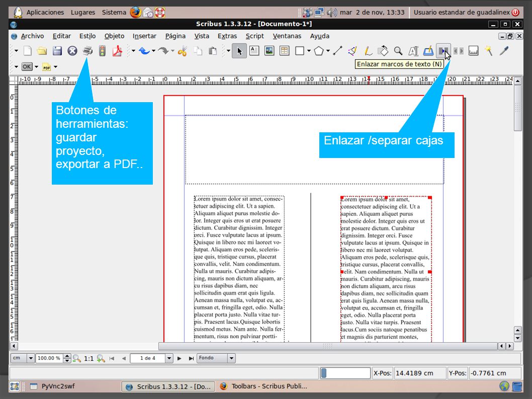The width and height of the screenshot is (532, 399).
Task: Open the Redo history dropdown arrow
Action: 172,51
